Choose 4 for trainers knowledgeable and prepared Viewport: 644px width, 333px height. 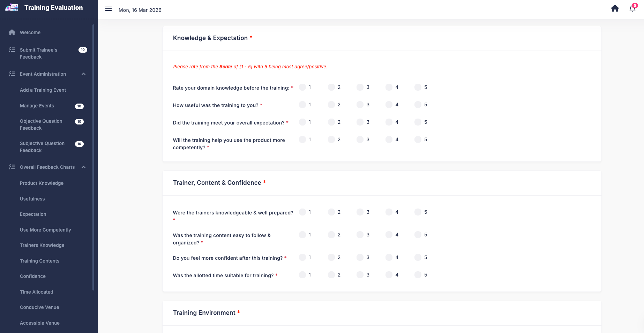[x=389, y=212]
